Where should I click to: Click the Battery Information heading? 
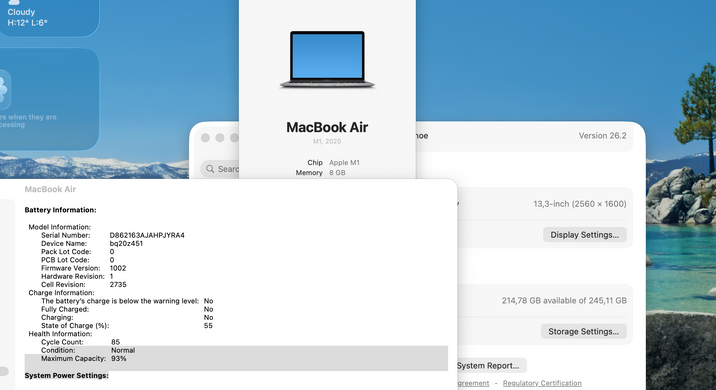[60, 210]
